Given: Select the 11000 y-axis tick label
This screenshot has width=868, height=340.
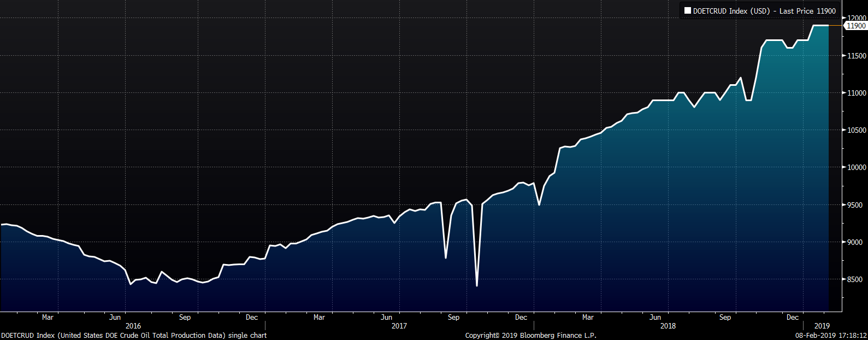Looking at the screenshot, I should click(x=856, y=93).
